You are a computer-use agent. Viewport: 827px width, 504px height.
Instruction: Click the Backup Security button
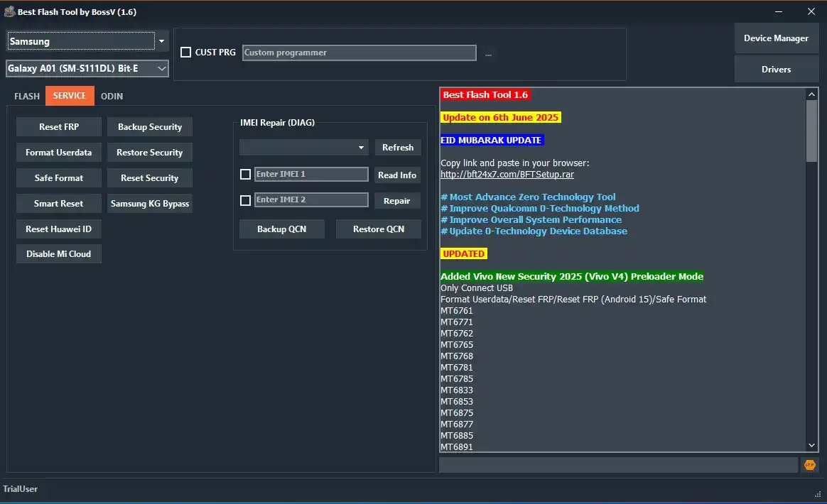tap(150, 127)
